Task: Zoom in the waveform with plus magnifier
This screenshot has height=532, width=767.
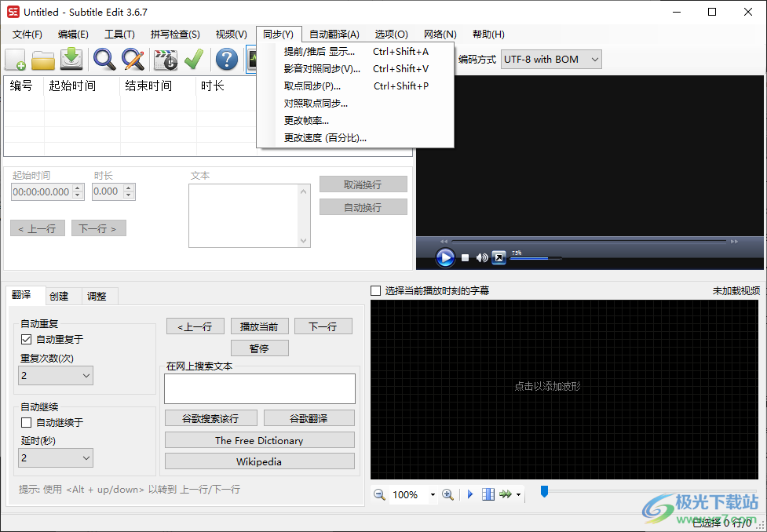Action: [x=447, y=494]
